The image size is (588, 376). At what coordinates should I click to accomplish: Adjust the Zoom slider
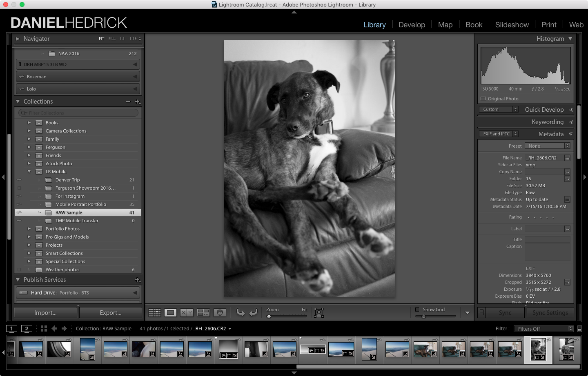269,316
